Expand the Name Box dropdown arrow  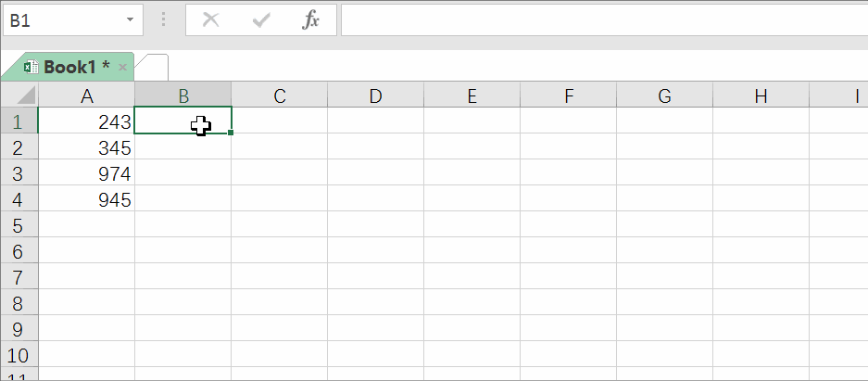click(130, 20)
